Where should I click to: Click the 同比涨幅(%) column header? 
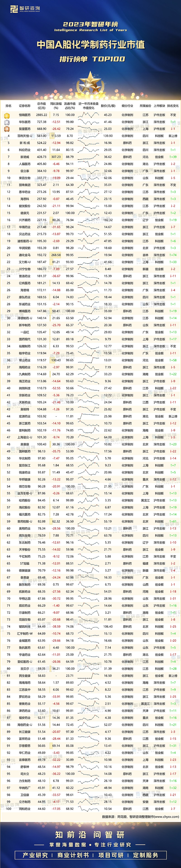(56, 106)
